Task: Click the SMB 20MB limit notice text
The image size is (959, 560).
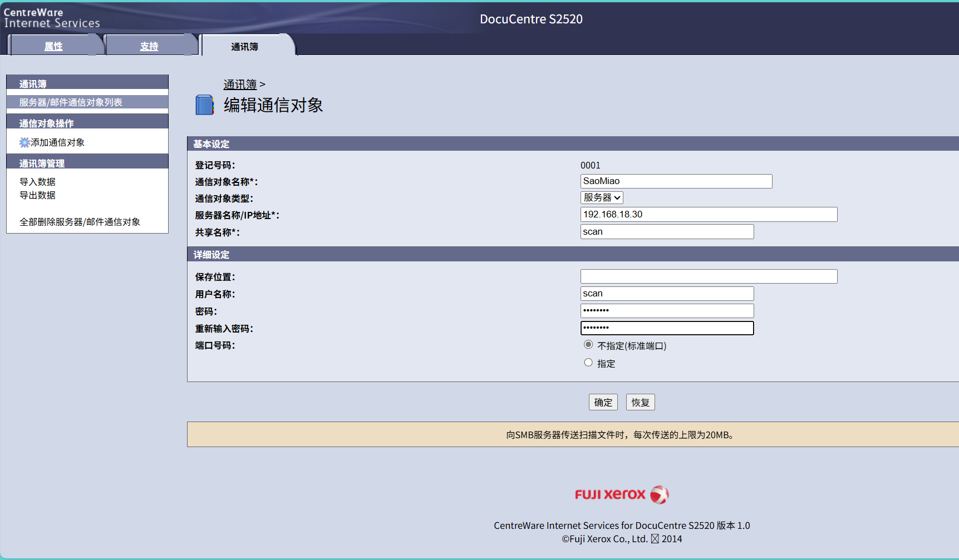Action: 620,435
